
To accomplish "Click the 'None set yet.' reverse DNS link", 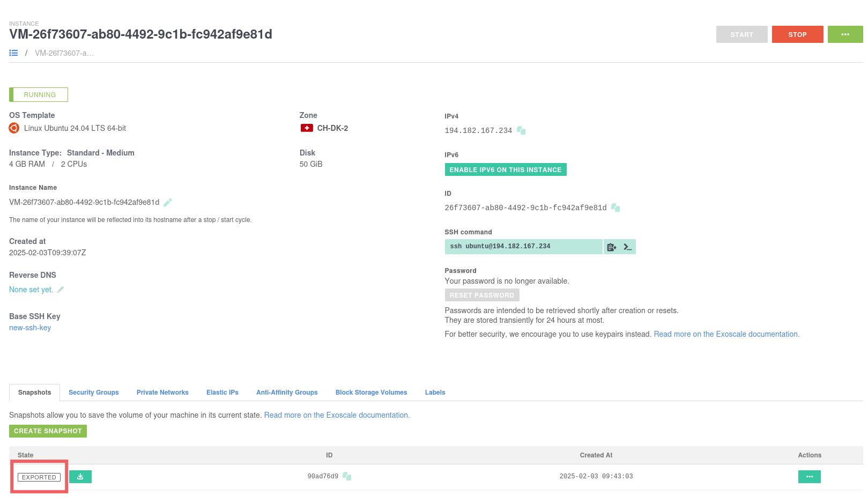I will click(31, 290).
